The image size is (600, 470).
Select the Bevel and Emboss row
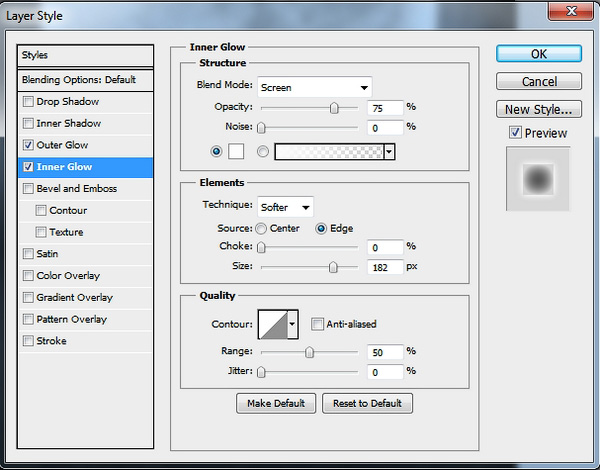(x=85, y=189)
